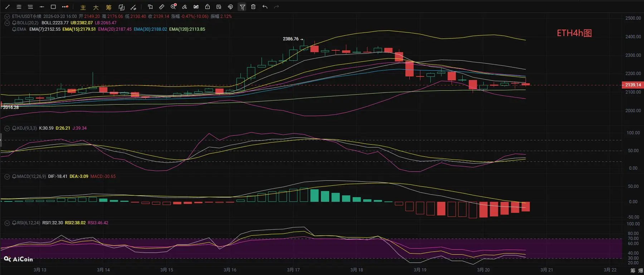Open KDJ(9,3,3) indicator settings label
Screen dimensions: 644x275
click(x=27, y=128)
